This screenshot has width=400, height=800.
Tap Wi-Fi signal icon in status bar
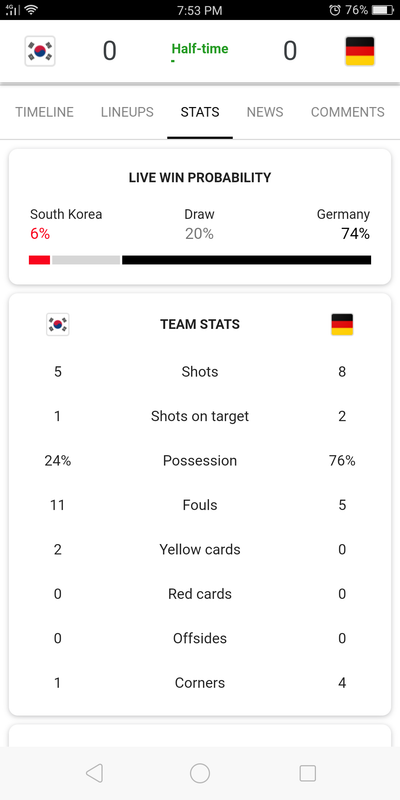coord(32,10)
